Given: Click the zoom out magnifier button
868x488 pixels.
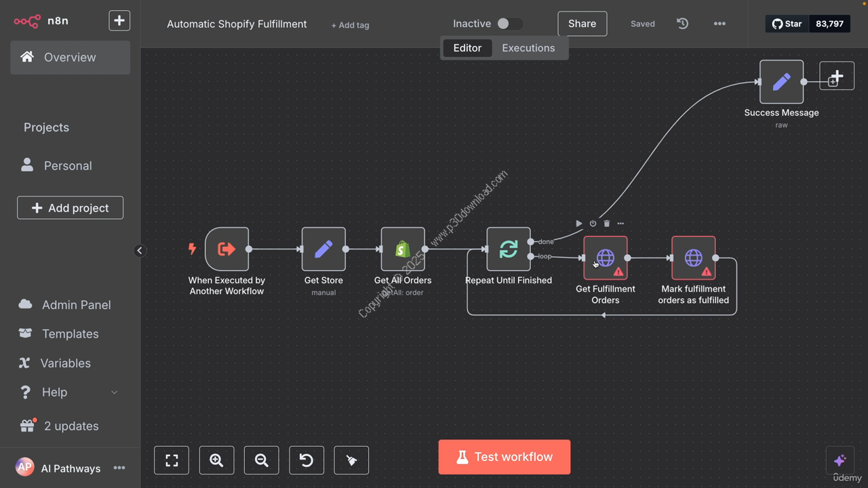Looking at the screenshot, I should [261, 460].
